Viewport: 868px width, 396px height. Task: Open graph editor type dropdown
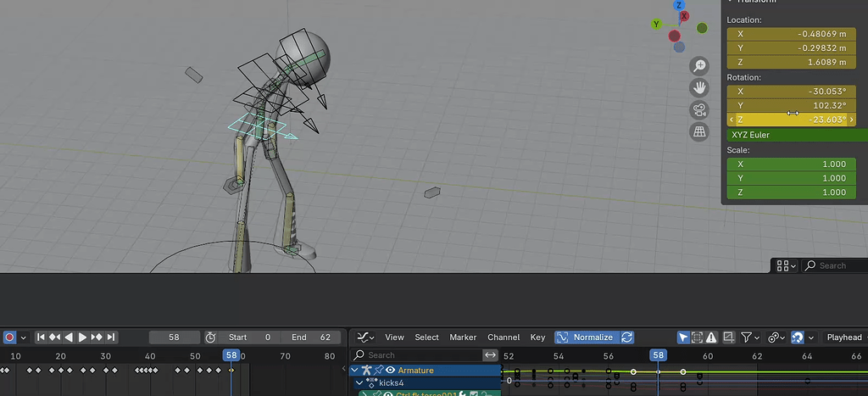pos(365,337)
